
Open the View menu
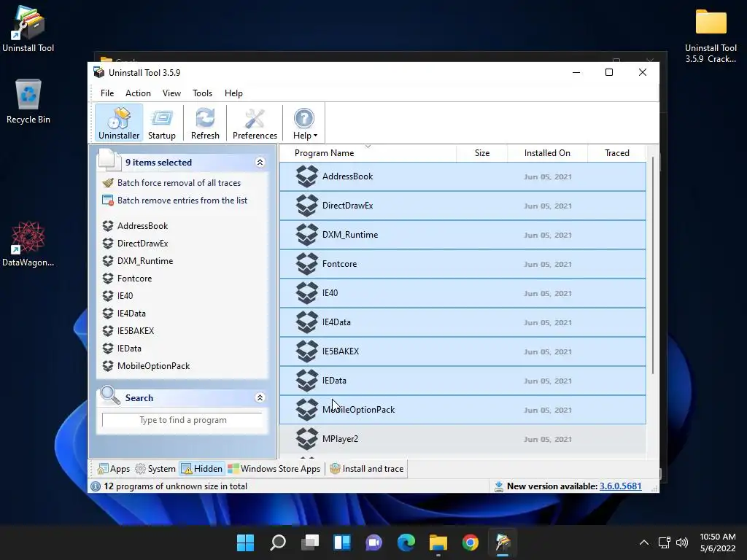pyautogui.click(x=171, y=93)
